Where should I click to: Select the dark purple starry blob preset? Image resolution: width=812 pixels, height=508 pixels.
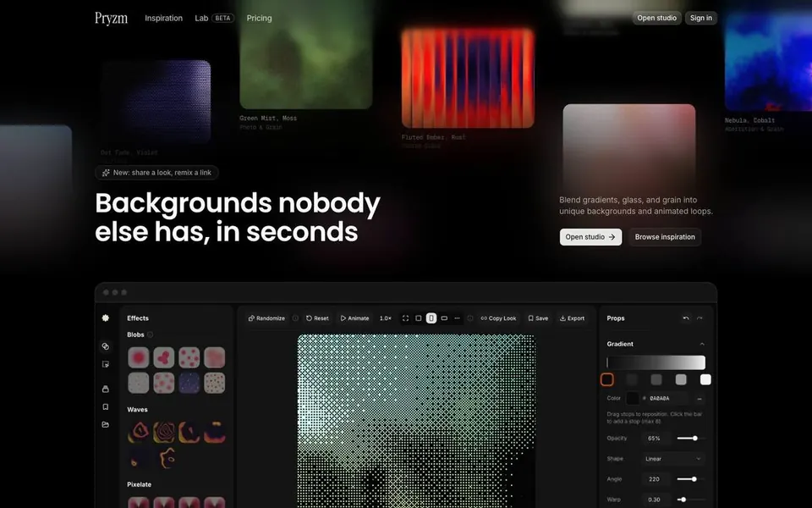(x=189, y=383)
